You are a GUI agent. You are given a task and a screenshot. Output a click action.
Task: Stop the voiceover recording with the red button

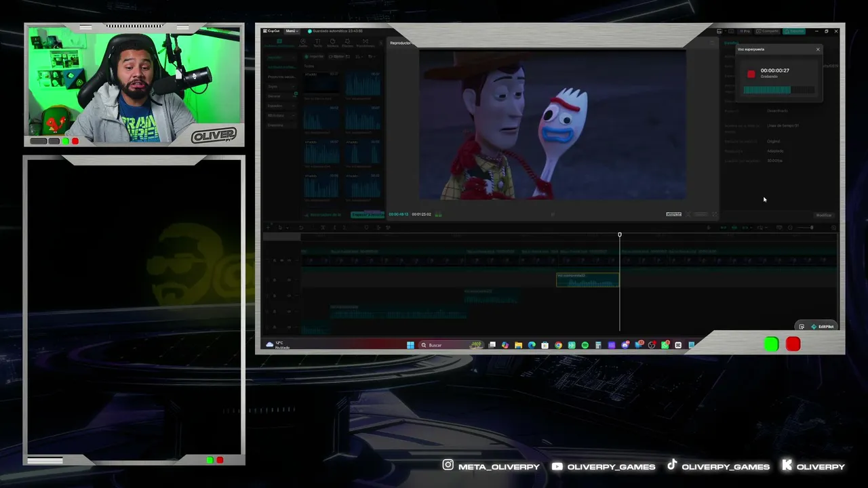[x=751, y=74]
